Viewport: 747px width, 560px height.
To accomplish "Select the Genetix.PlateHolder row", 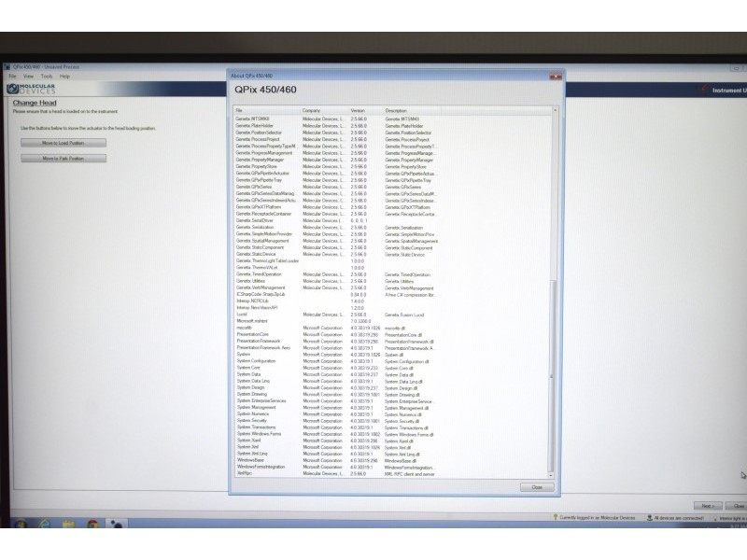I will [x=336, y=126].
